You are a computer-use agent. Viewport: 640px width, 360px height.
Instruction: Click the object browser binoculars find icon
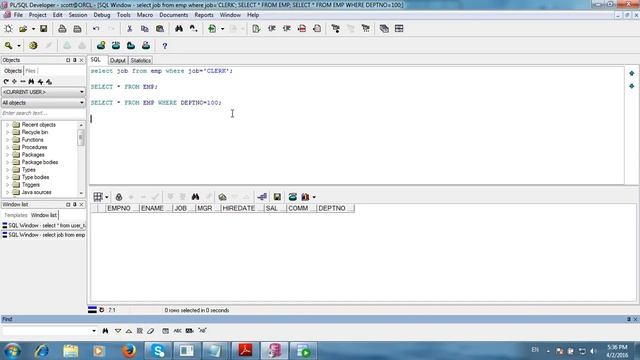pos(31,82)
